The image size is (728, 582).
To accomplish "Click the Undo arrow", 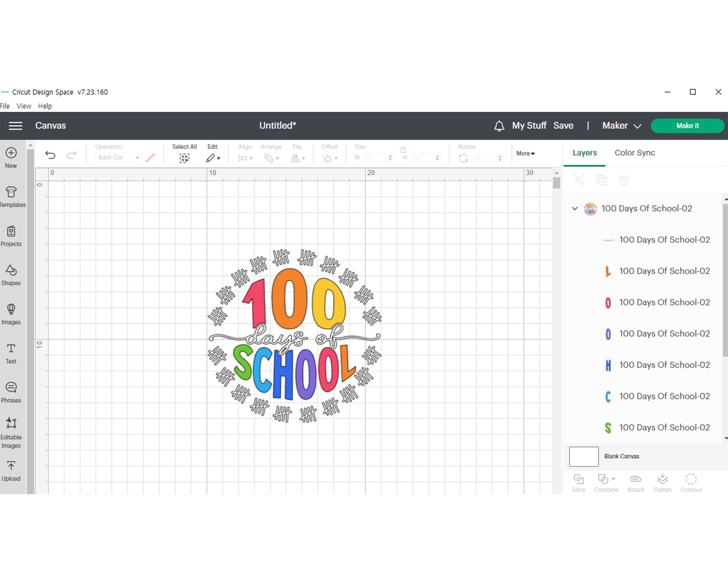I will click(x=50, y=155).
